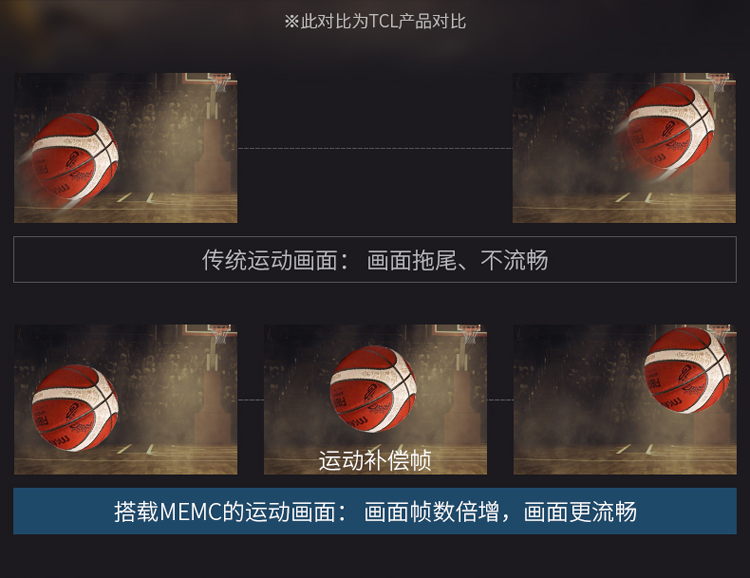This screenshot has height=578, width=750.
Task: Click the hoop in the middle frame
Action: click(470, 334)
